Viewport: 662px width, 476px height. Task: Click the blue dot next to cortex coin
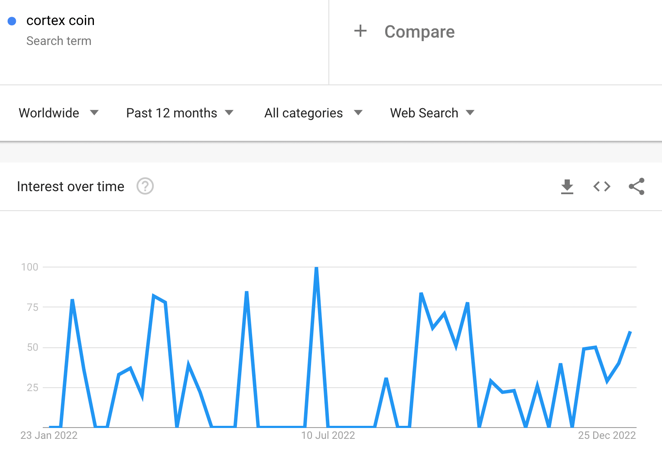(x=12, y=21)
